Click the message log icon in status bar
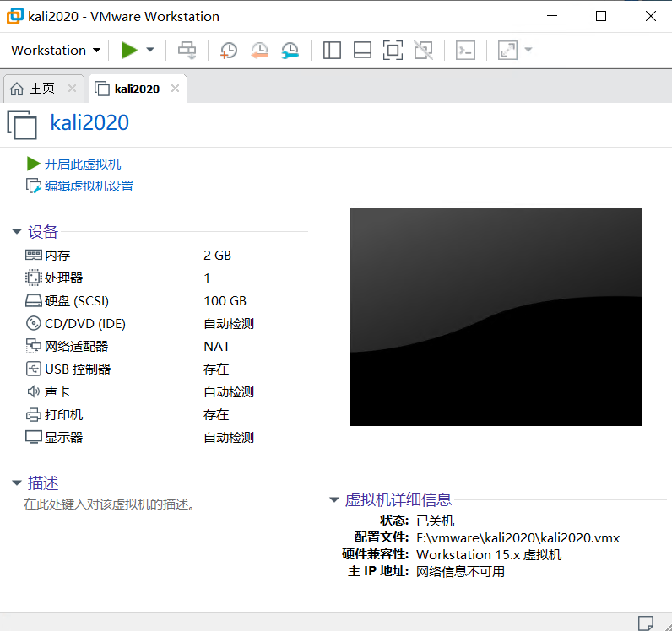Viewport: 672px width, 631px height. [x=646, y=623]
